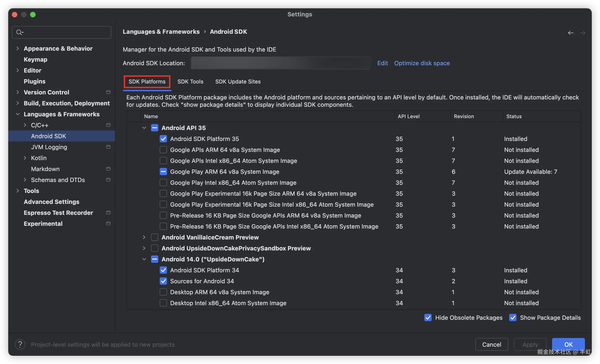Click the search magnifier icon
The image size is (600, 364).
(19, 32)
